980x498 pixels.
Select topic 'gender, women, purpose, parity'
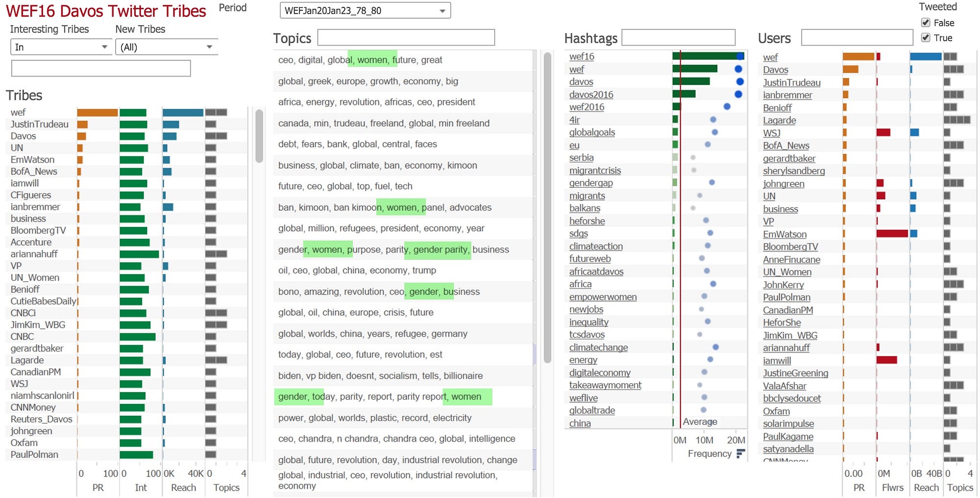pos(403,249)
